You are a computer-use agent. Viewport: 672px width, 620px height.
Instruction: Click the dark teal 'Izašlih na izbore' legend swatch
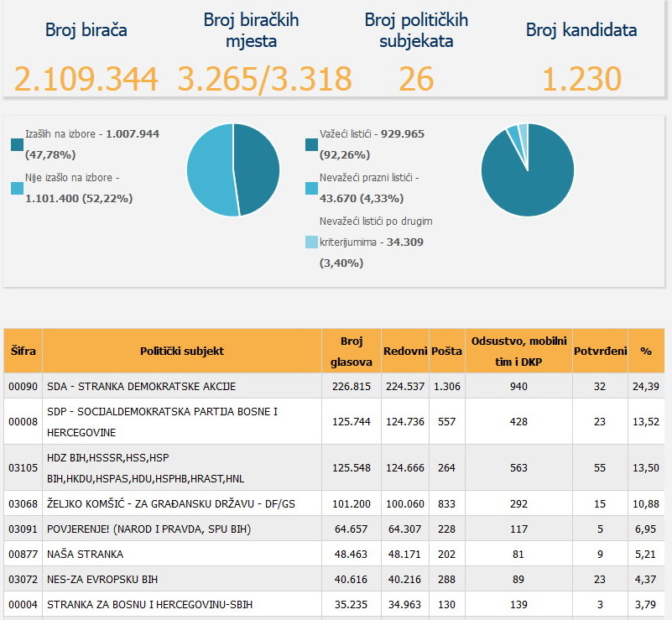[x=17, y=144]
